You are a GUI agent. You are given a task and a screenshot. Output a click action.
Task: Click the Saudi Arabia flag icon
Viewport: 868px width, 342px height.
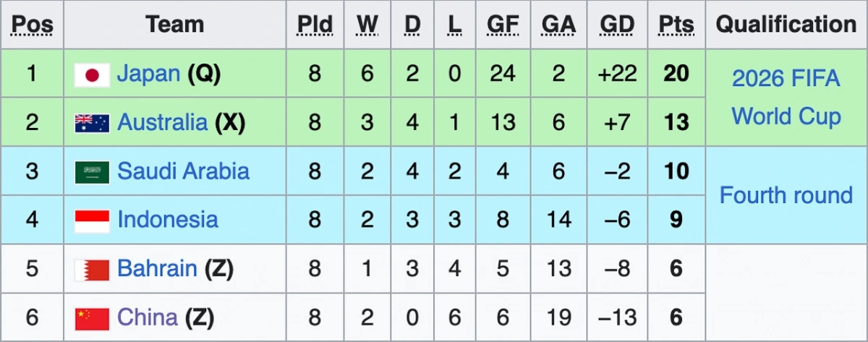pos(92,172)
